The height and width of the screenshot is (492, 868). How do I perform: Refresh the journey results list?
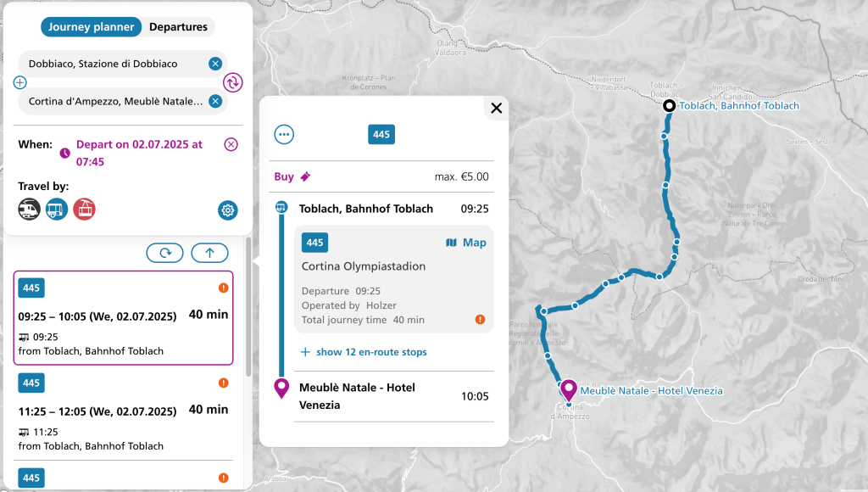pos(164,252)
